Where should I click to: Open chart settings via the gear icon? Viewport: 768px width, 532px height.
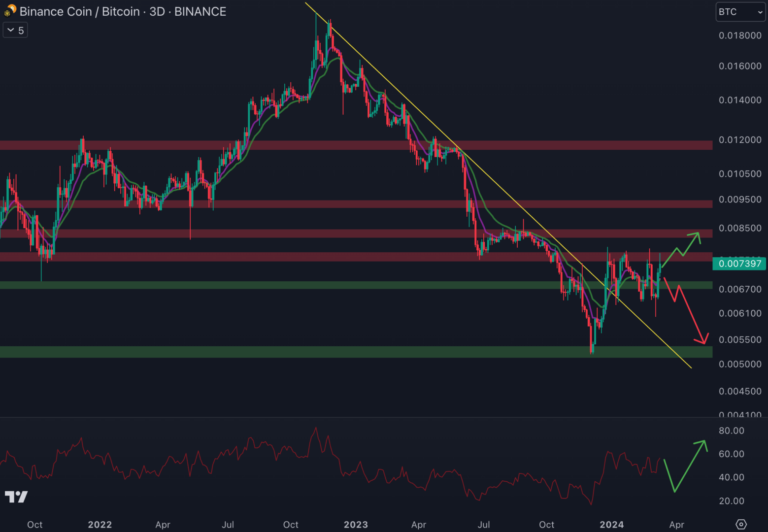(x=741, y=524)
